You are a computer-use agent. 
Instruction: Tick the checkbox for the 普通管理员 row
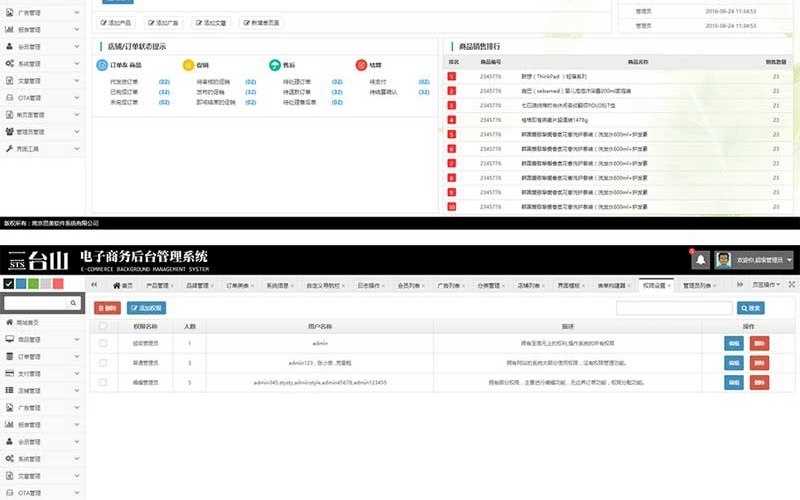coord(103,363)
